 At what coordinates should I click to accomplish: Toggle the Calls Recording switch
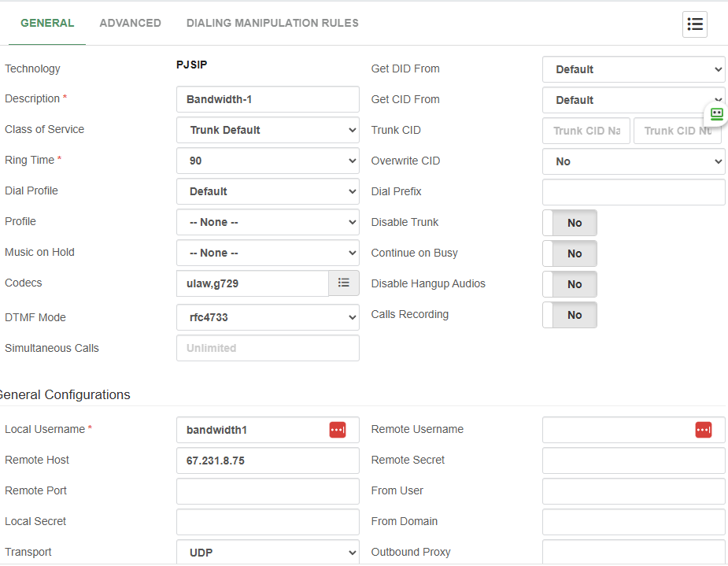coord(570,315)
